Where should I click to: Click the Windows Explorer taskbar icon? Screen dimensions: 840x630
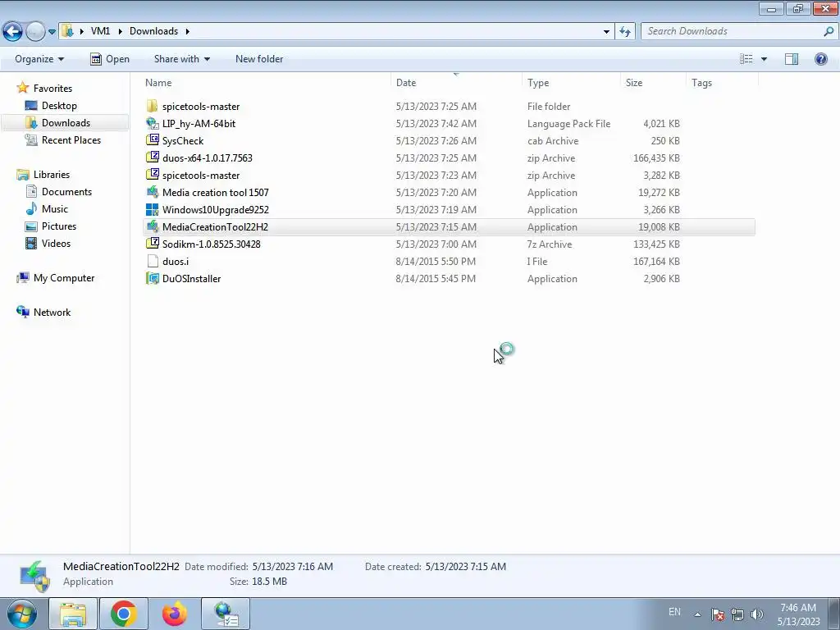[x=73, y=614]
